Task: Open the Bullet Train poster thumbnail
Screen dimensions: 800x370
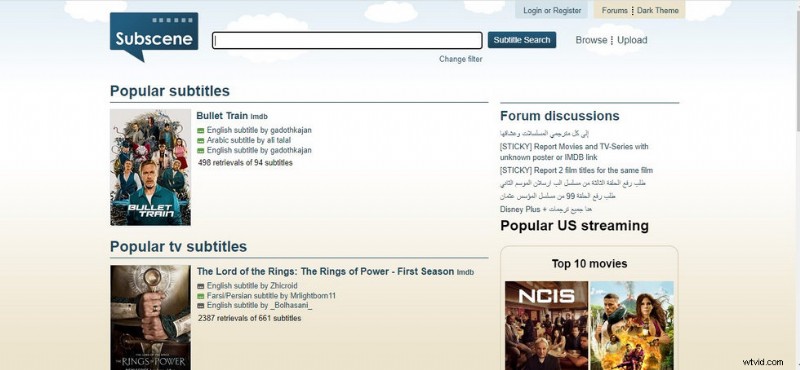Action: (x=151, y=167)
